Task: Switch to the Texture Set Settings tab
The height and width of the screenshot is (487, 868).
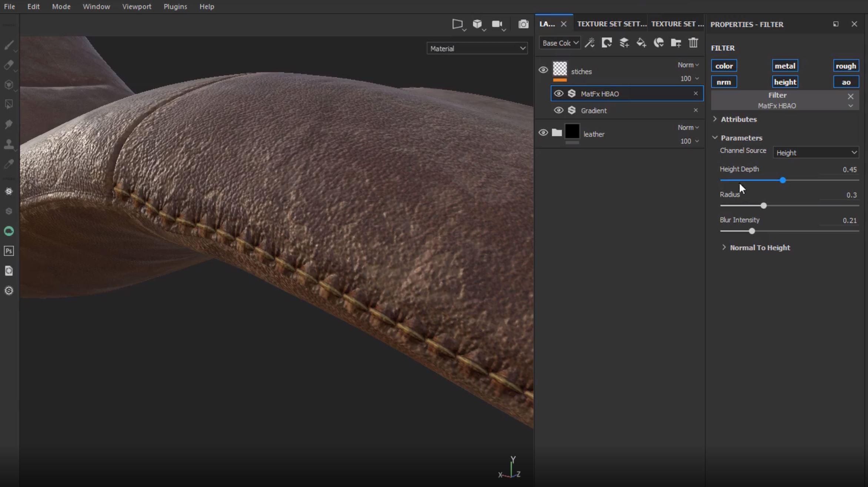Action: point(611,24)
